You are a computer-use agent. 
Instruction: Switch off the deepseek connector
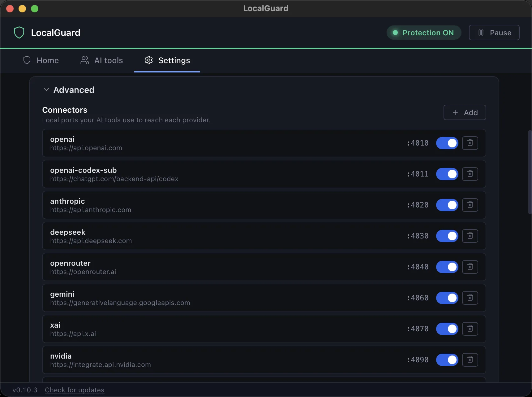pos(447,236)
